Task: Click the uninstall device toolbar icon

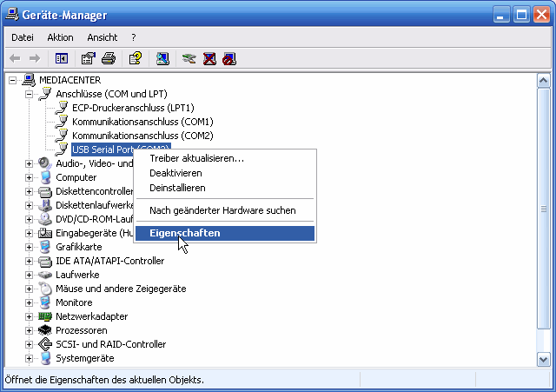Action: [209, 58]
